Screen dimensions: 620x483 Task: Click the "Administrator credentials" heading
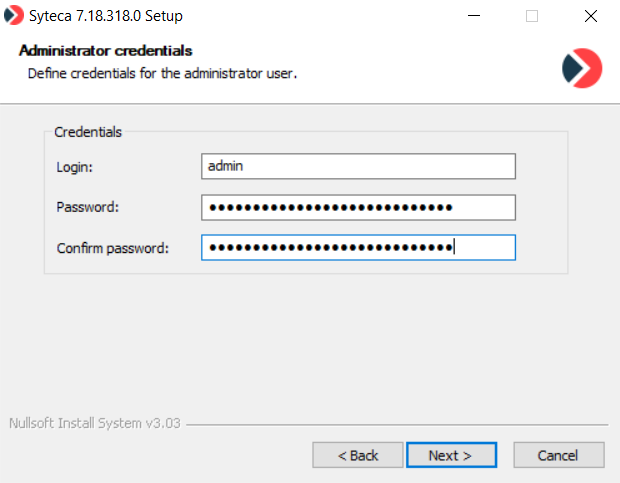105,51
